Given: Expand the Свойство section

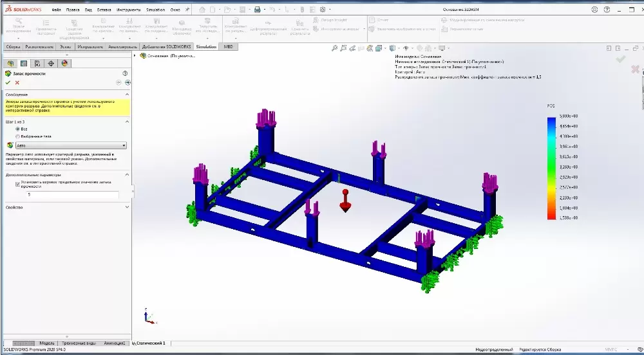Looking at the screenshot, I should (127, 207).
